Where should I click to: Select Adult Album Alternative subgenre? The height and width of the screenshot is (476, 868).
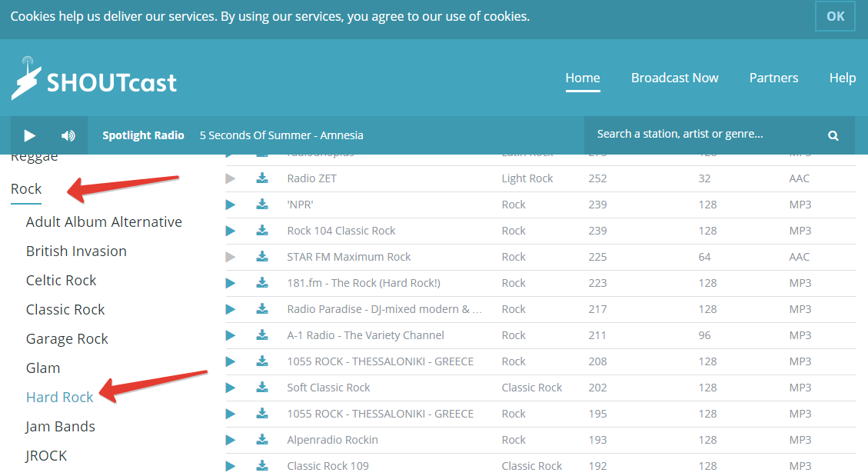click(104, 222)
